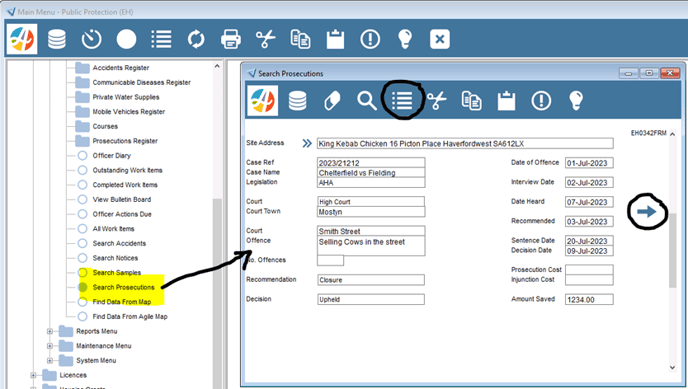The width and height of the screenshot is (688, 389).
Task: Click the scissors icon in Search Prosecutions toolbar
Action: (x=437, y=101)
